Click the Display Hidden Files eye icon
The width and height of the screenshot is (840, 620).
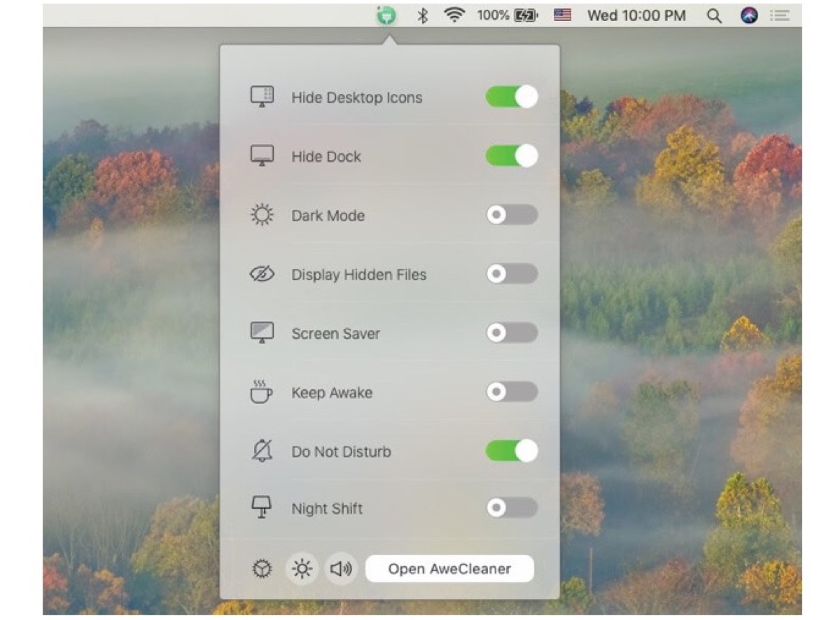pos(260,274)
